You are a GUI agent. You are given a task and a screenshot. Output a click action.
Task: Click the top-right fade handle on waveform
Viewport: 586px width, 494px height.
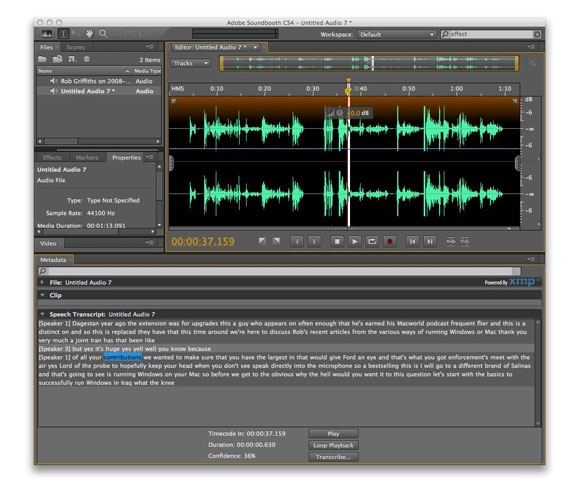(x=515, y=101)
